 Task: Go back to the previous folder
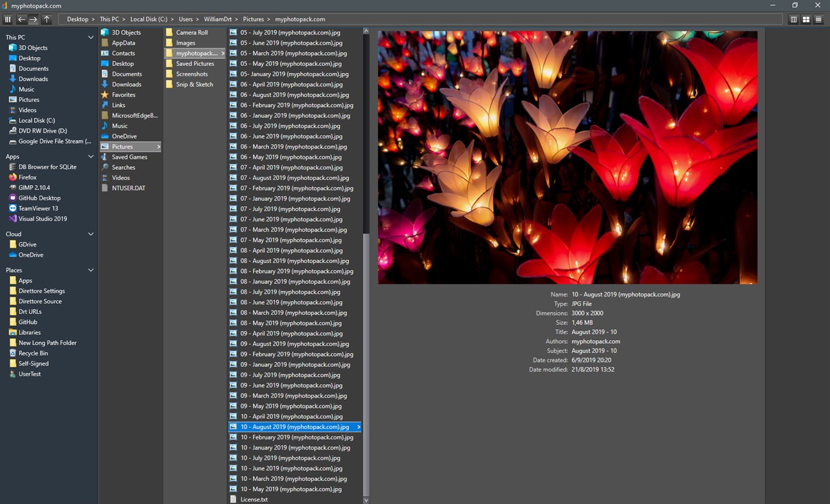pos(21,19)
